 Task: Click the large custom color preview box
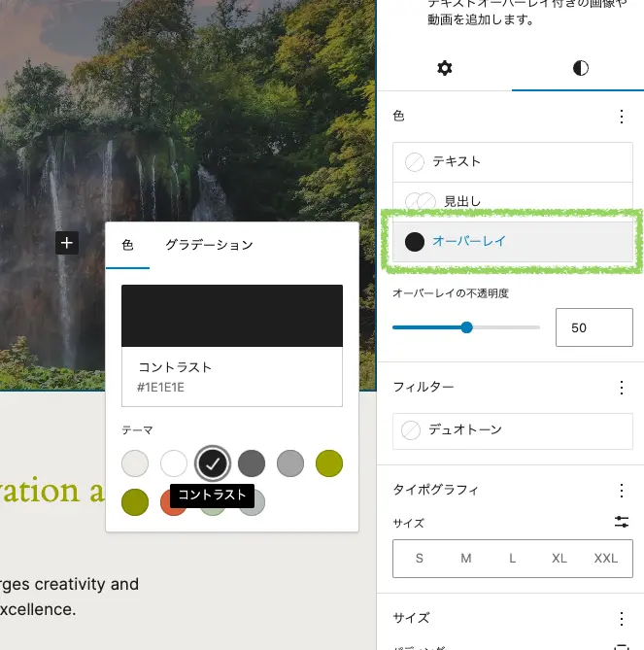(x=231, y=316)
